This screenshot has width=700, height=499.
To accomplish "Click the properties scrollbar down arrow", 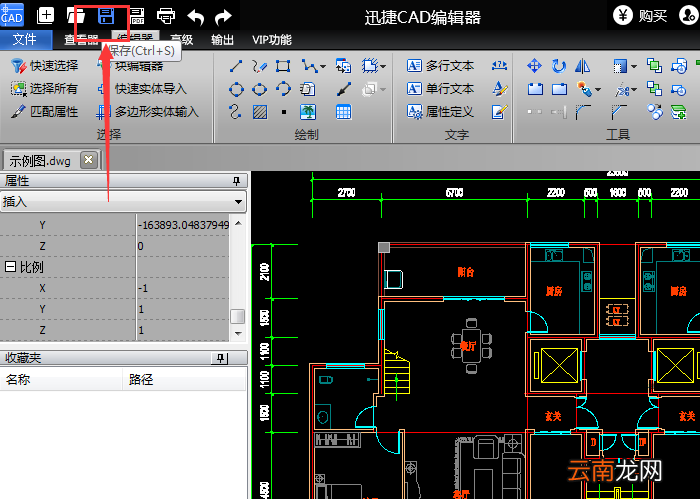I will pos(238,333).
